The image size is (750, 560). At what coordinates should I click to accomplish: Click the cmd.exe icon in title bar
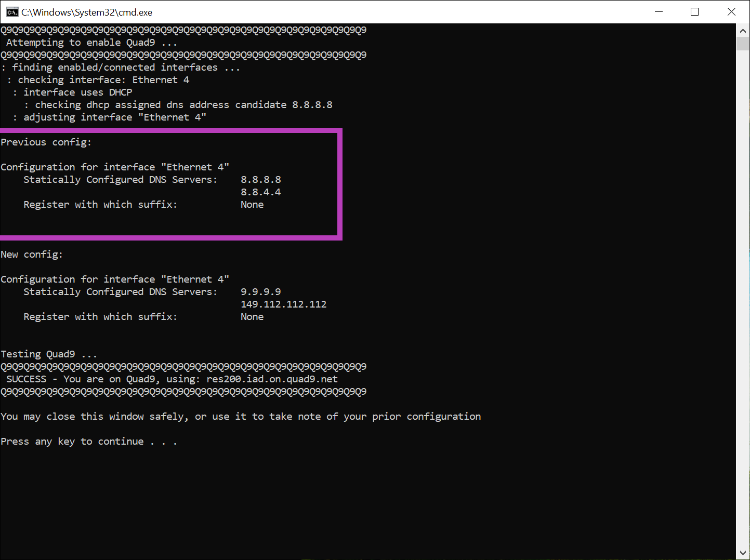[12, 12]
